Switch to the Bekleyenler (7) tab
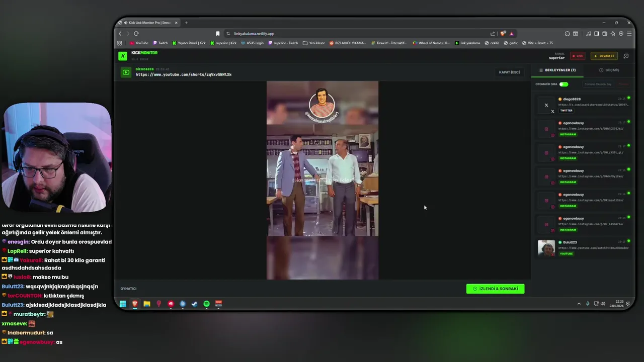The width and height of the screenshot is (644, 362). [x=557, y=70]
